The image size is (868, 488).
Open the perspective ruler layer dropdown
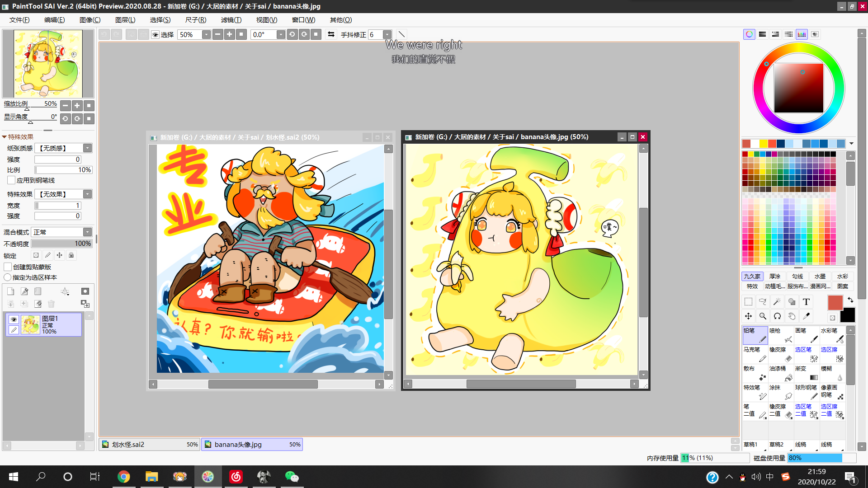tap(65, 291)
